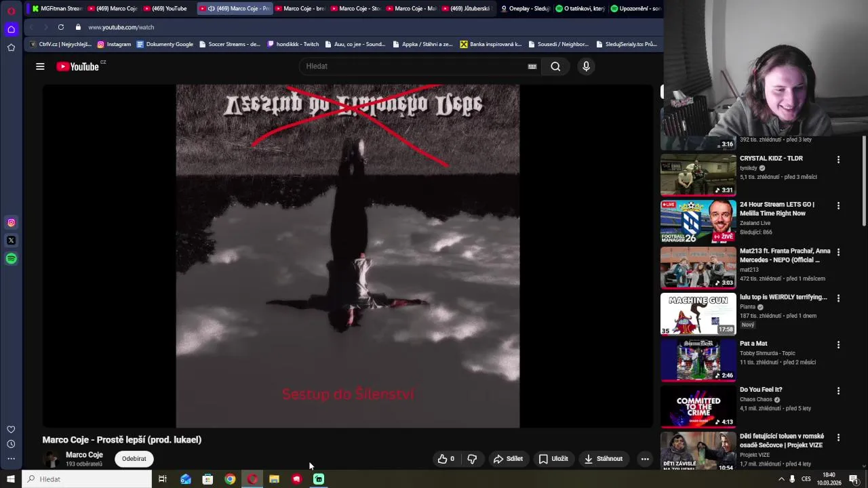Image resolution: width=868 pixels, height=488 pixels.
Task: Open the MACHINE GUN lulu top thumbnail
Action: click(698, 314)
